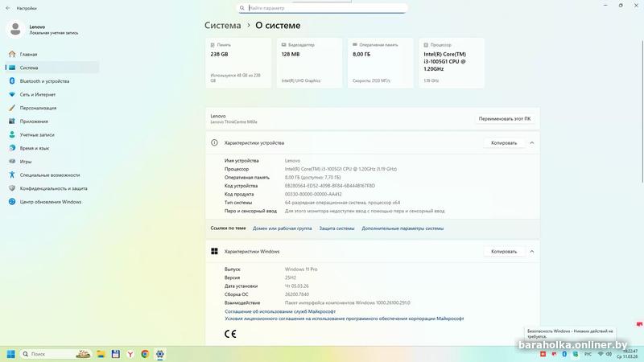Open the Wi-Fi network tray icon
This screenshot has width=644, height=362.
pyautogui.click(x=601, y=354)
